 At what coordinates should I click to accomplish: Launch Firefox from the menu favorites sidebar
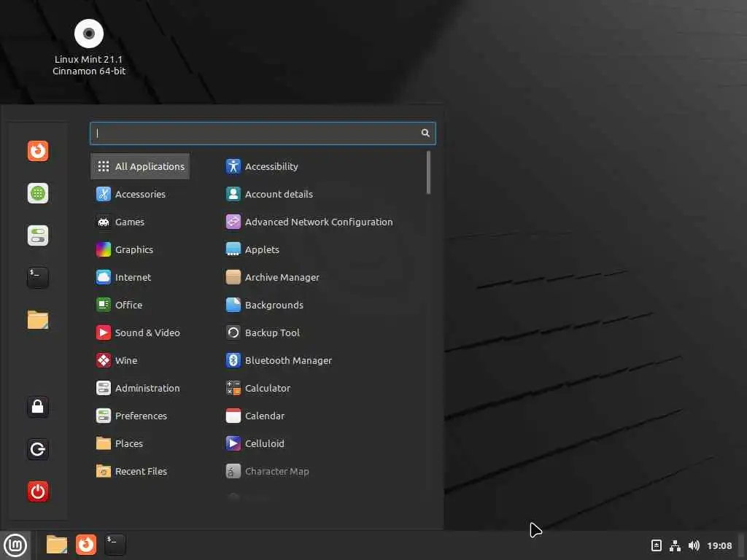click(38, 151)
